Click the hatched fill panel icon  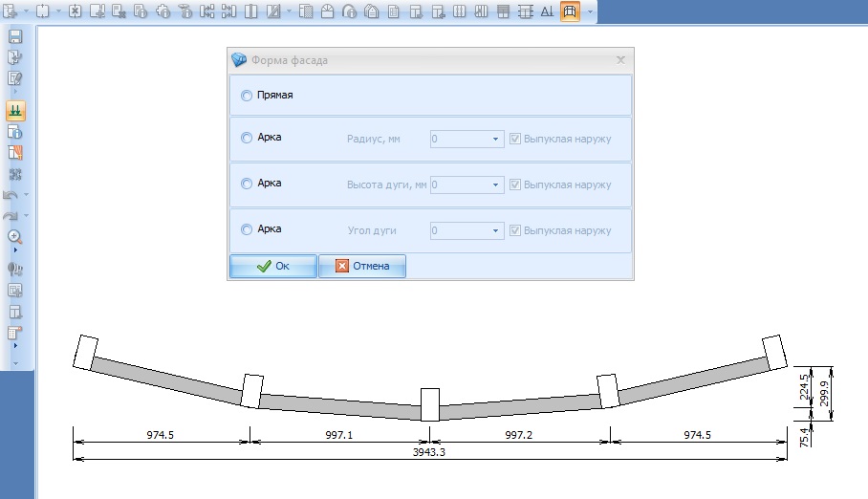(x=306, y=11)
